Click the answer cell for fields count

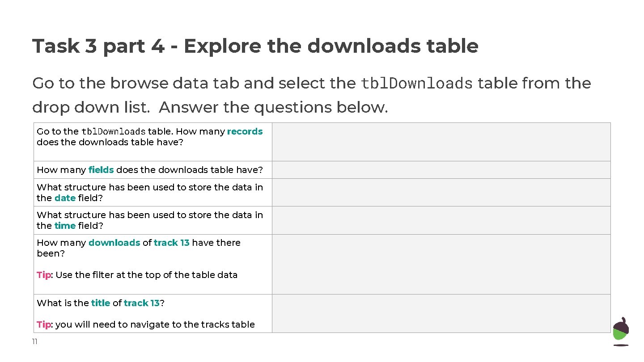441,170
